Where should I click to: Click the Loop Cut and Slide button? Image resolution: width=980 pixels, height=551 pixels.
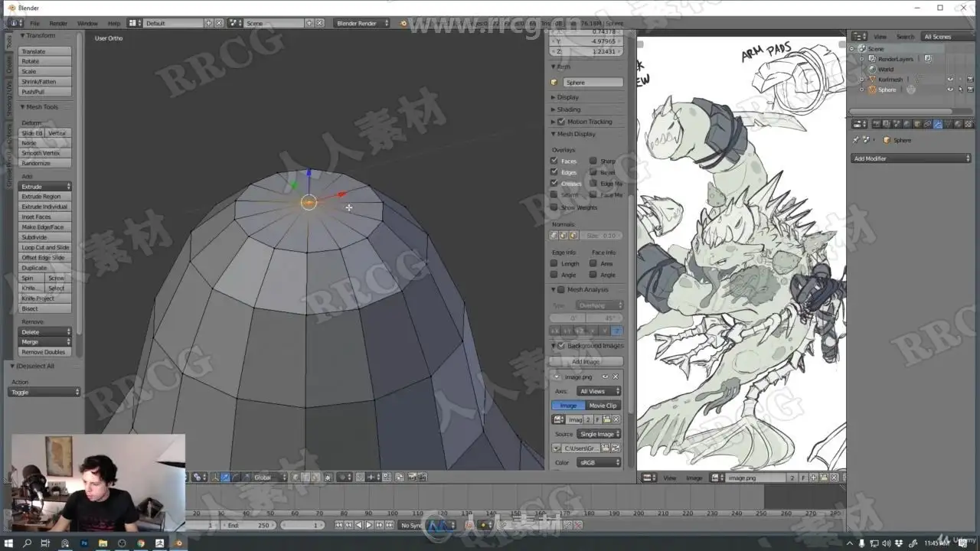tap(45, 247)
